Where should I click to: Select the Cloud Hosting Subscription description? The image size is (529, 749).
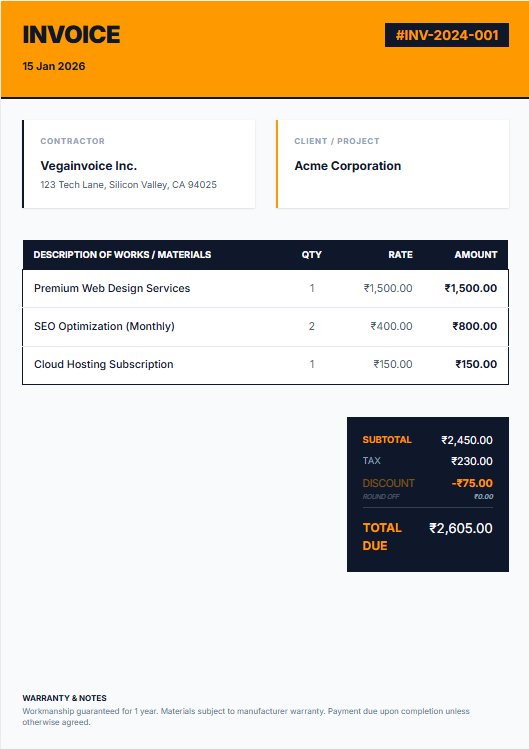[x=104, y=364]
